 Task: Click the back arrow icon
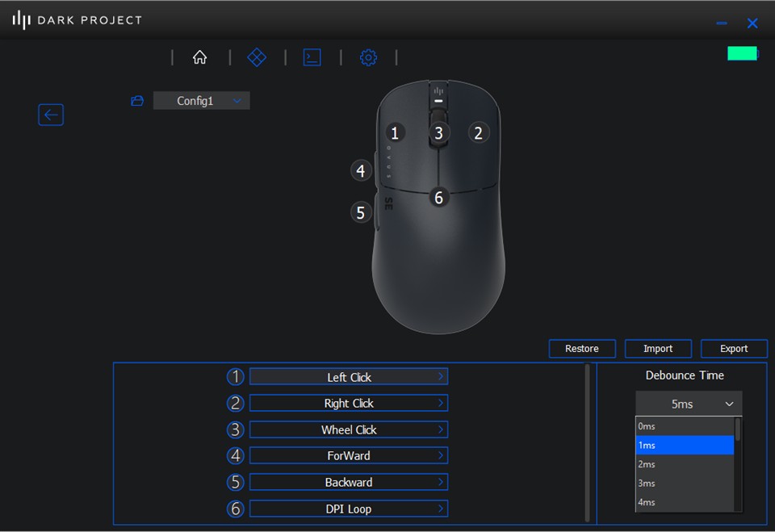51,115
